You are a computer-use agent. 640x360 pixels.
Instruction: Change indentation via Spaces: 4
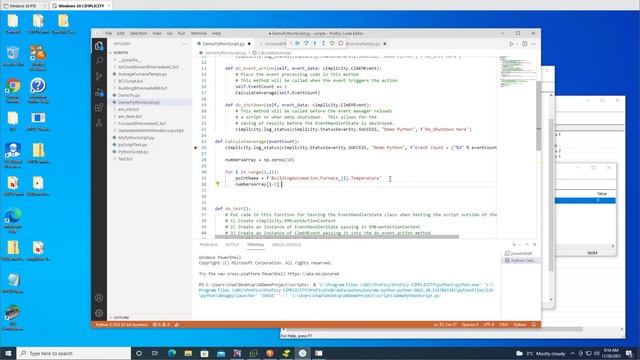tap(470, 324)
